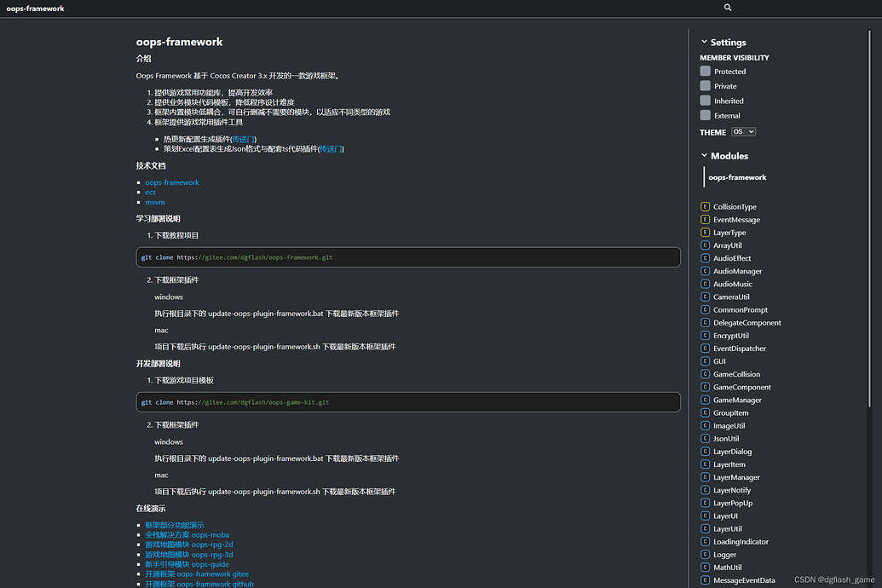Click the class icon beside Logger

[x=706, y=554]
